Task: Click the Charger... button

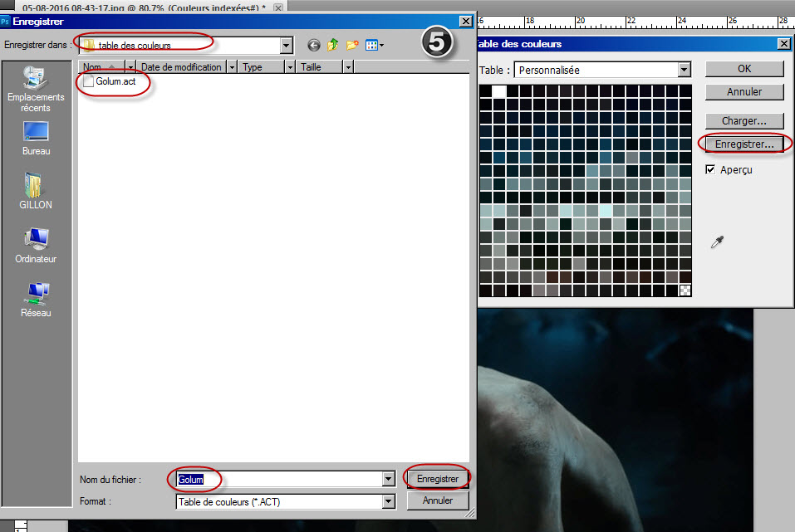Action: click(744, 121)
